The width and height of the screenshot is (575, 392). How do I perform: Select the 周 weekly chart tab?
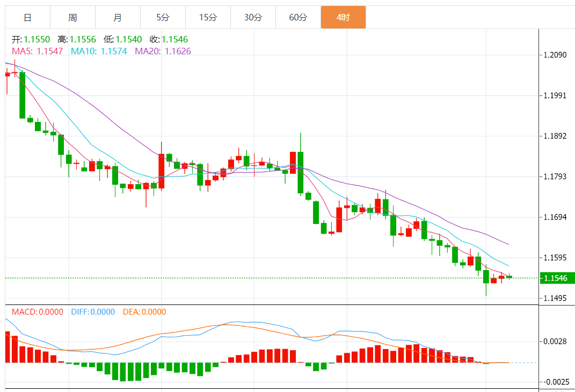click(x=72, y=17)
